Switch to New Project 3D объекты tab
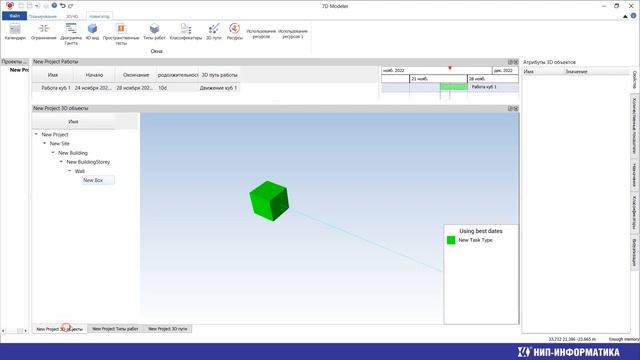The height and width of the screenshot is (360, 640). (x=60, y=329)
